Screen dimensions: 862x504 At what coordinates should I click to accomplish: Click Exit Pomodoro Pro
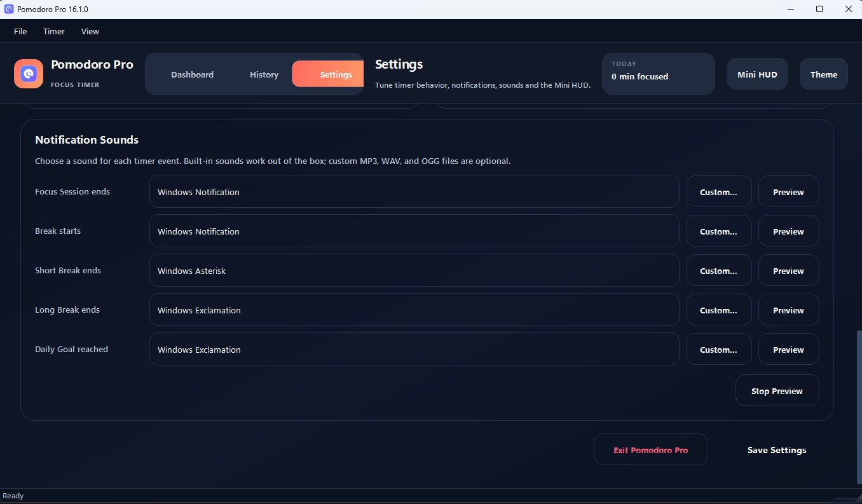pos(651,450)
